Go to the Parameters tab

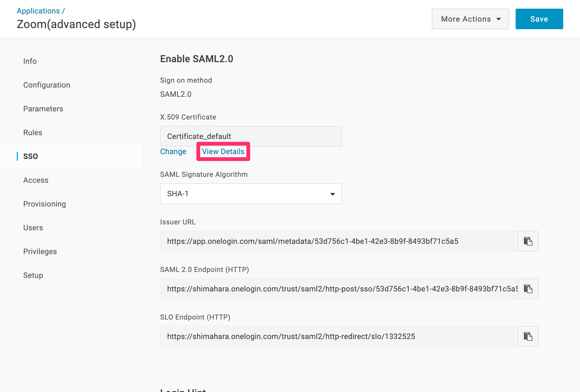tap(43, 109)
